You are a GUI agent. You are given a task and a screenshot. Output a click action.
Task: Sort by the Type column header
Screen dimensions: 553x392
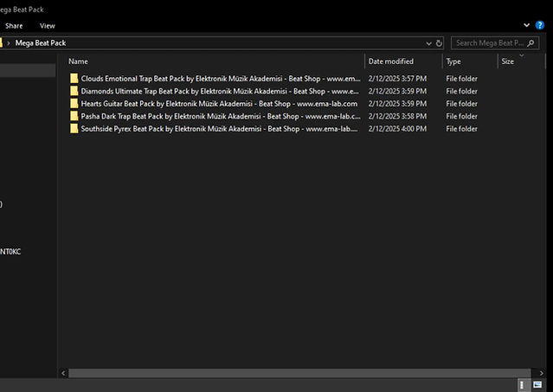click(453, 61)
